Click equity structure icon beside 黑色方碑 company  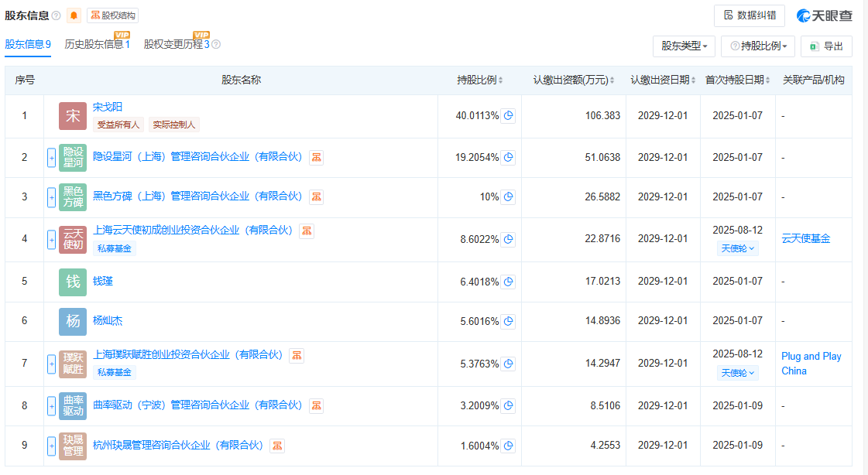pos(316,197)
